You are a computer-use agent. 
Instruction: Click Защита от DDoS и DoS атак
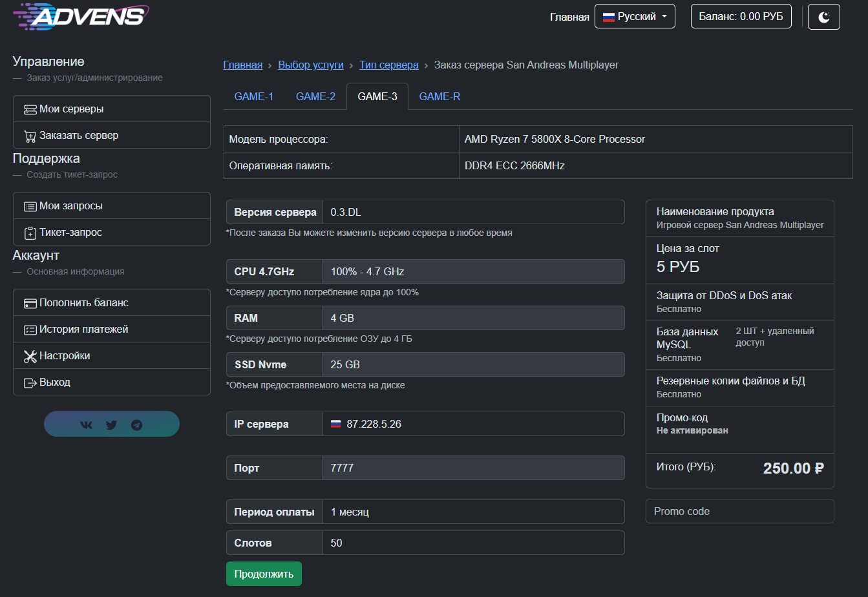point(724,295)
